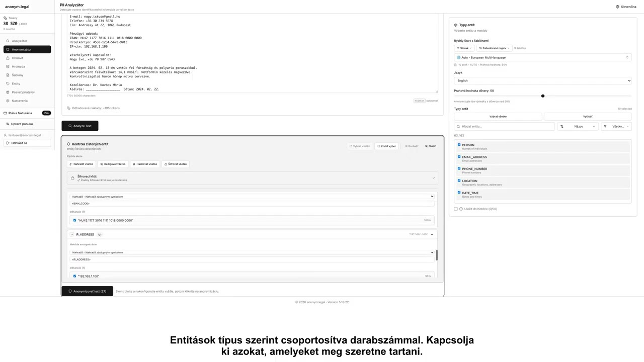Click the <IBAN_CODE> placeholder field

[x=252, y=204]
